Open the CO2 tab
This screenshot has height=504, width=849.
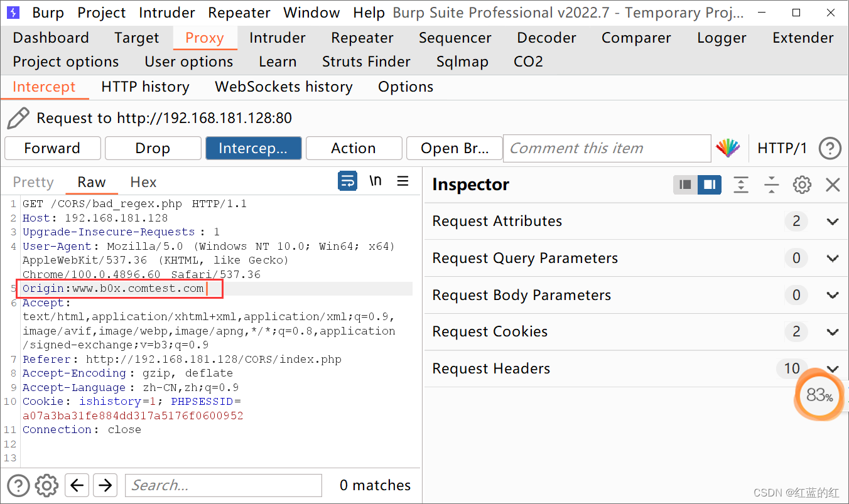(528, 62)
